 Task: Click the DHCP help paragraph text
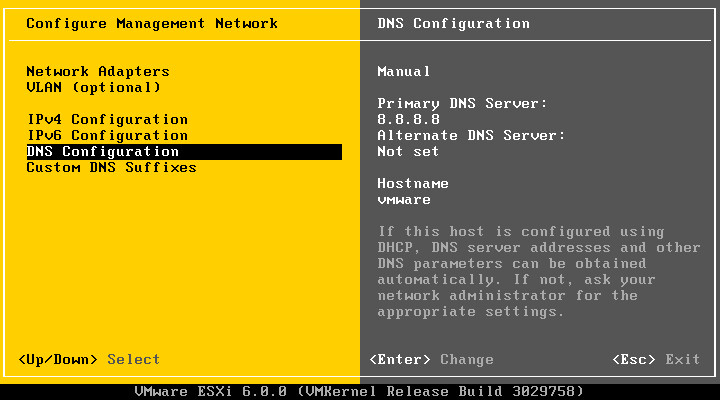click(539, 271)
